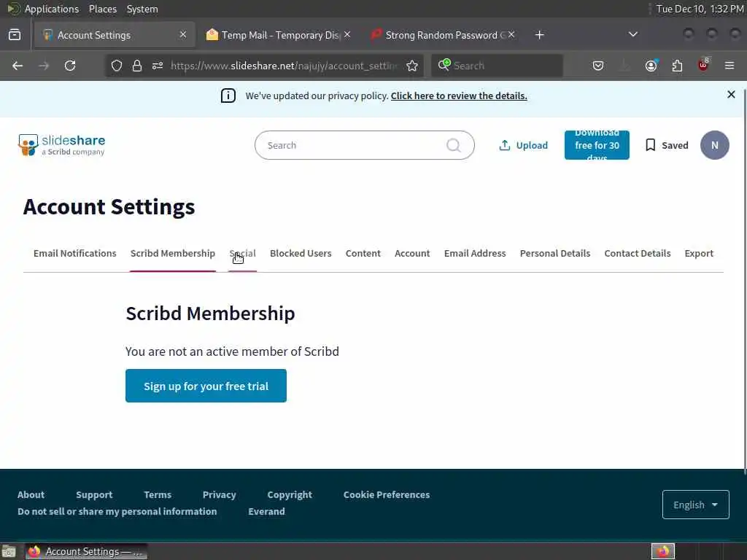Switch to the Temp Mail tab

[x=279, y=35]
